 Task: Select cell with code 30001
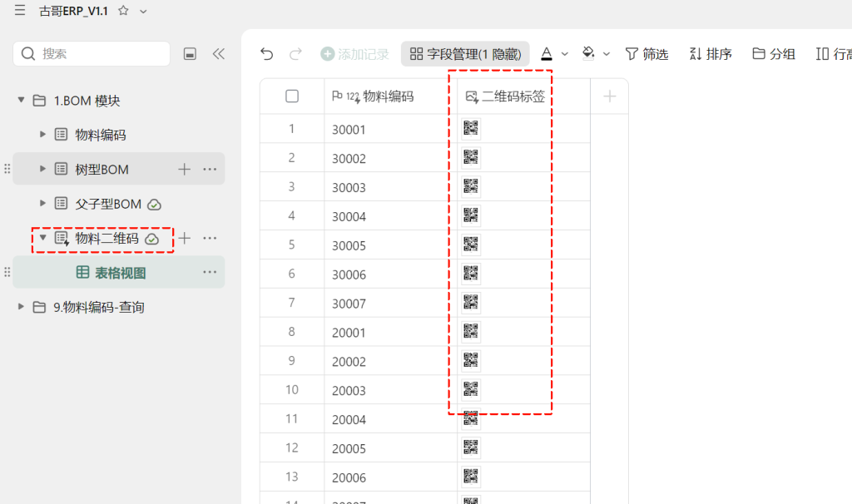point(391,129)
